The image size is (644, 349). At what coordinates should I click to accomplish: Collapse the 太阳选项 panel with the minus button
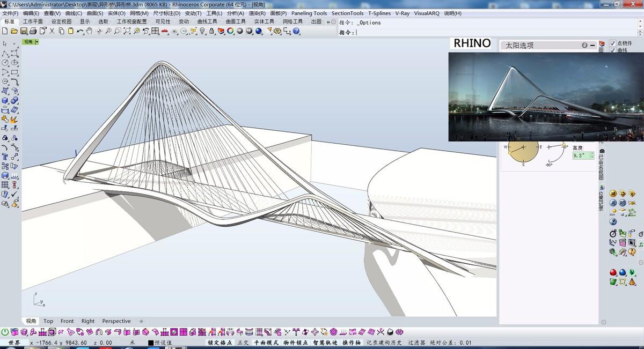point(592,46)
